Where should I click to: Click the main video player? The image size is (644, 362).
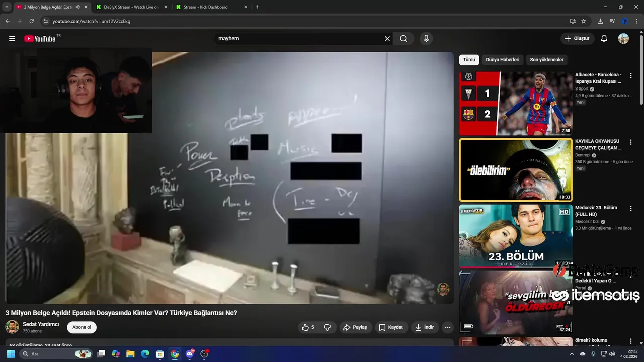point(229,177)
